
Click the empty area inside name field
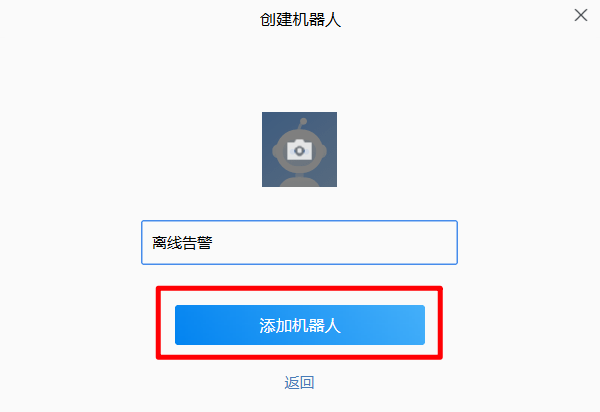coord(335,243)
